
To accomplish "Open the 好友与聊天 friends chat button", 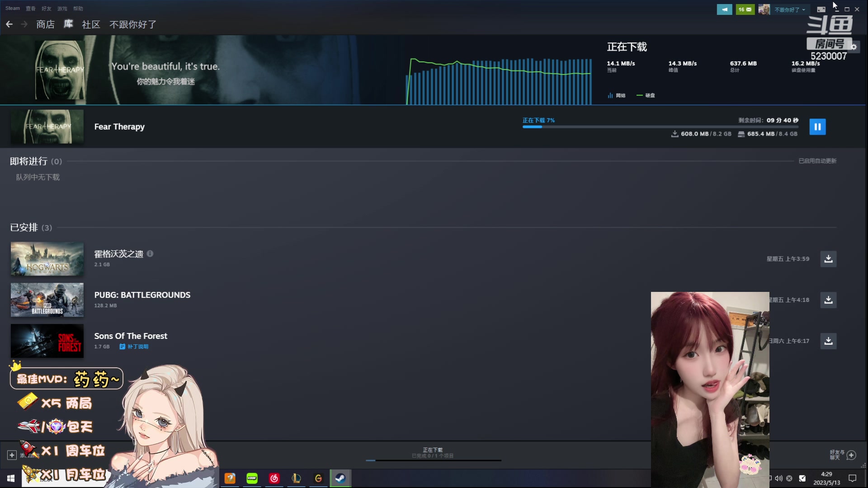I will coord(842,455).
